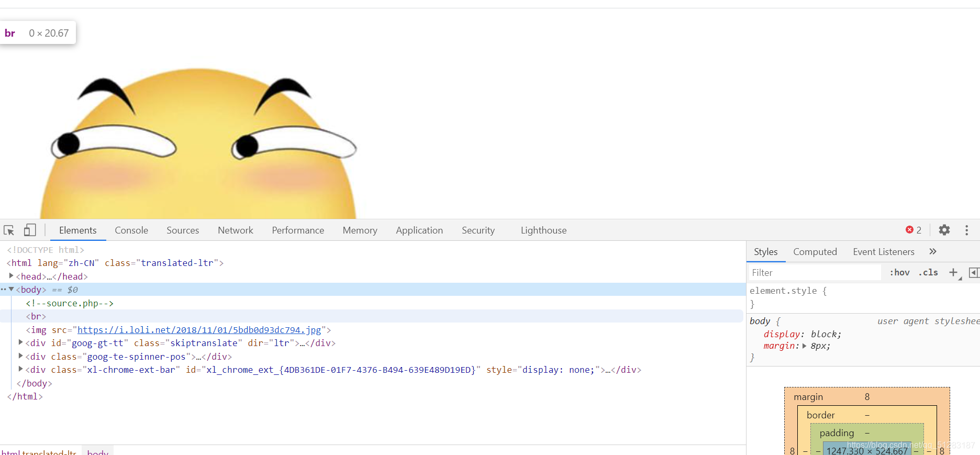Expand the margin shorthand property
This screenshot has width=980, height=455.
(x=805, y=346)
